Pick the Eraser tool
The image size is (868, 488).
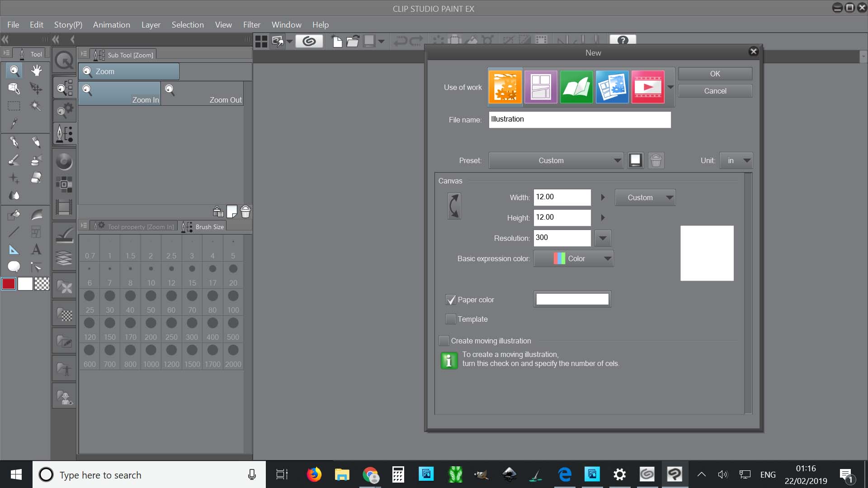(x=36, y=178)
